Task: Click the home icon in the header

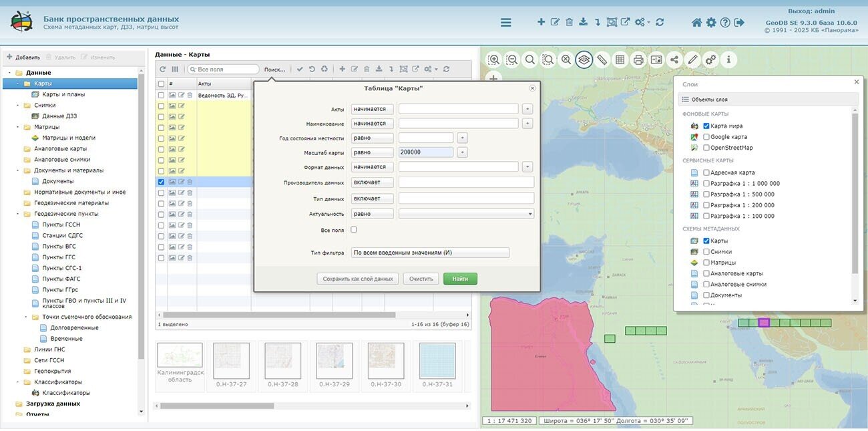Action: point(696,22)
